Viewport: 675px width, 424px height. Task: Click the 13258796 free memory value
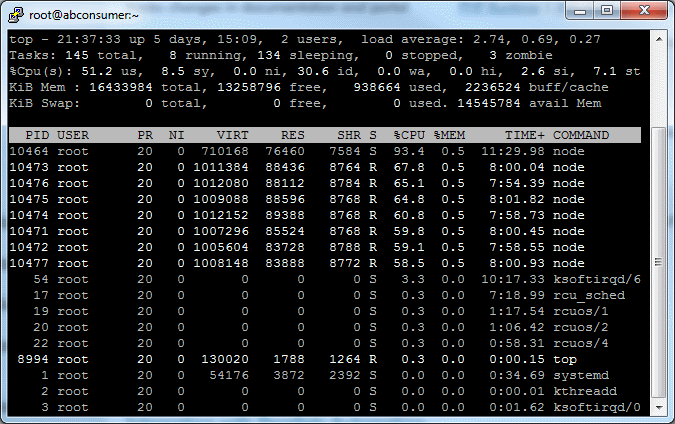(248, 87)
